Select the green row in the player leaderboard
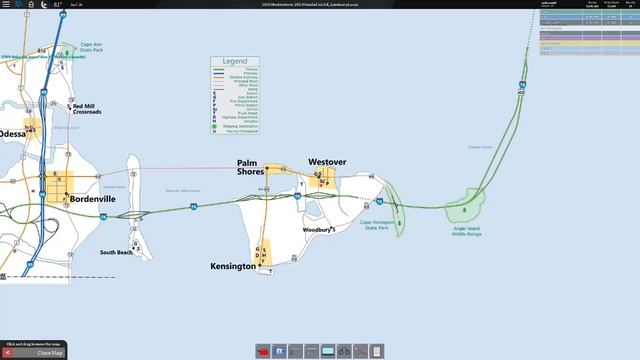640x360 pixels. click(590, 12)
